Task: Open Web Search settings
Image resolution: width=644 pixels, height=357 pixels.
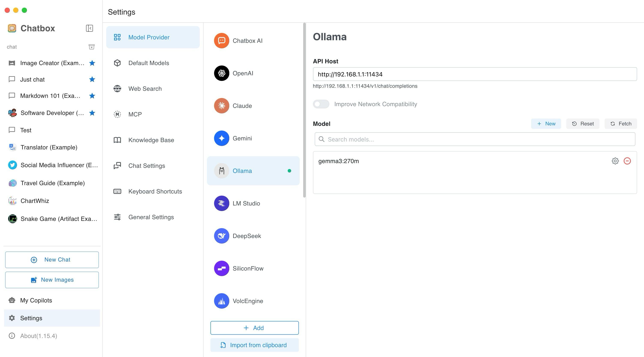Action: pos(153,89)
